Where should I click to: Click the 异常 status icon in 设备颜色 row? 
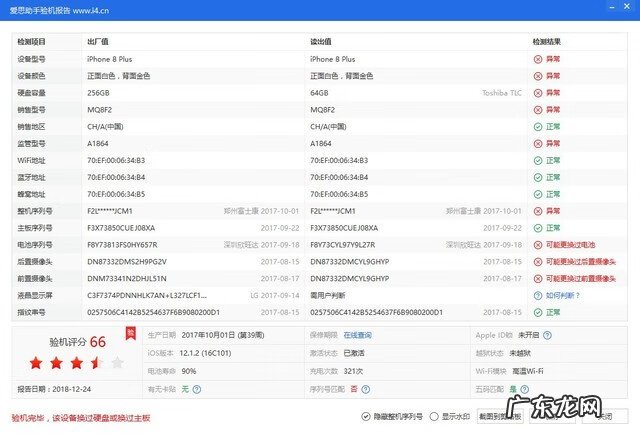pyautogui.click(x=538, y=76)
